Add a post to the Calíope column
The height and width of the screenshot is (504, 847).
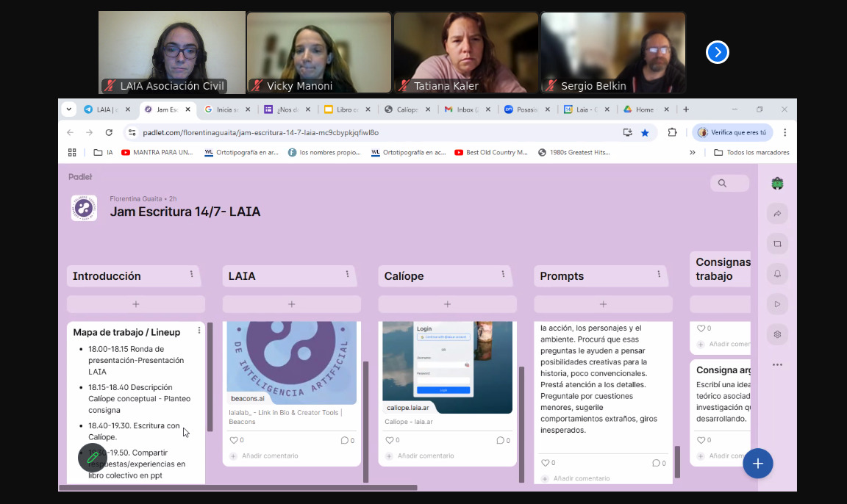click(447, 304)
